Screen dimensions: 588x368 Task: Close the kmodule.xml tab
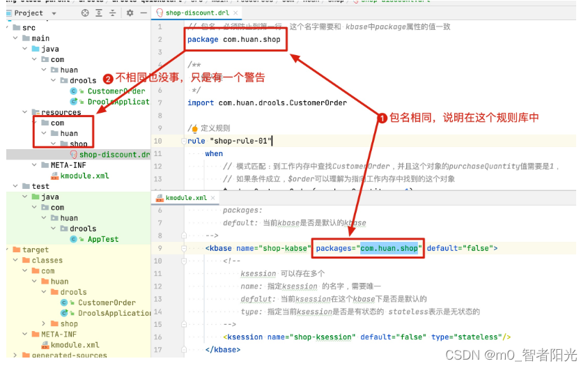point(212,198)
